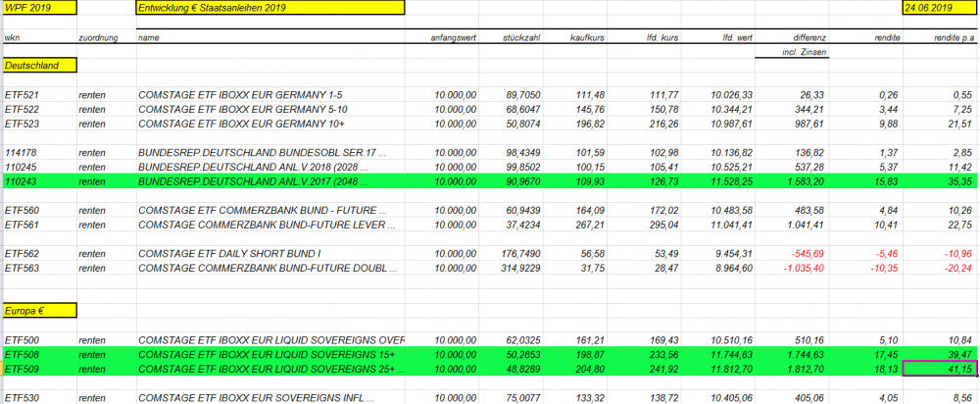Select lfd. kurs value 241,92
Screen dimensions: 980x404
pyautogui.click(x=665, y=369)
